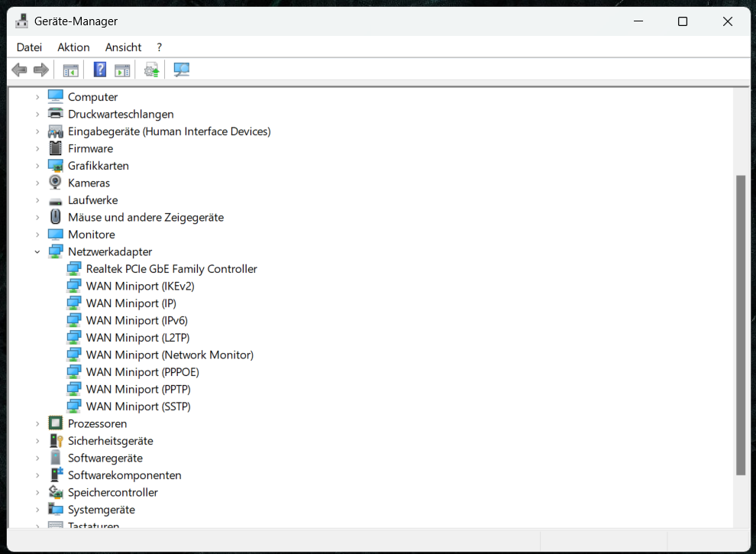Image resolution: width=756 pixels, height=554 pixels.
Task: Select the Softwarekomponenten label
Action: click(x=124, y=475)
